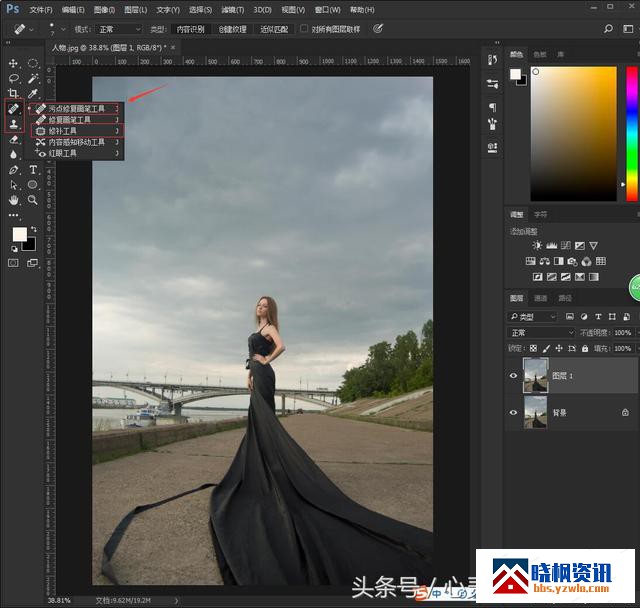Screen dimensions: 640x608
Task: Select the Move tool
Action: pyautogui.click(x=13, y=63)
